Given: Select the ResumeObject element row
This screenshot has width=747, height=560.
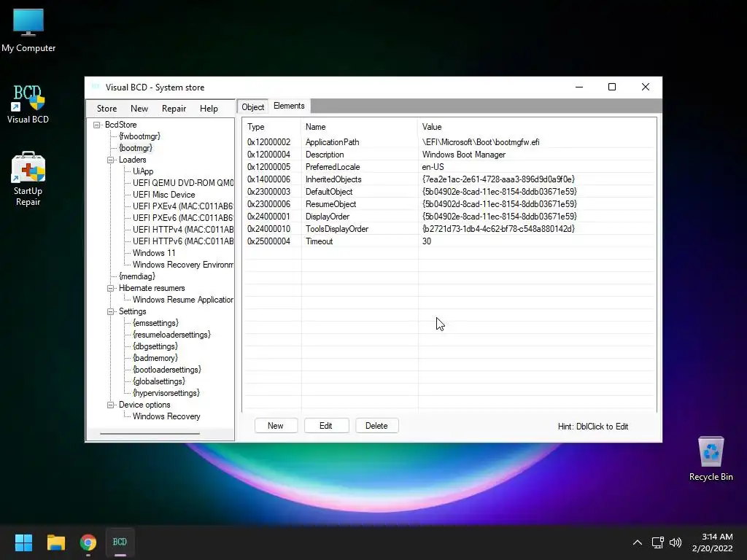Looking at the screenshot, I should 449,204.
